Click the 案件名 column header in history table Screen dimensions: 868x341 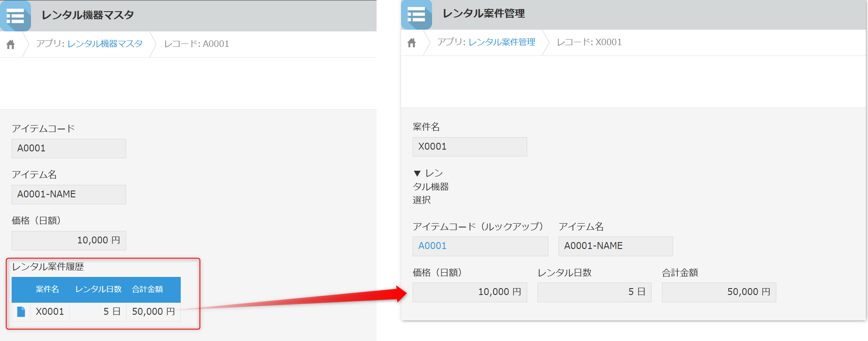[x=47, y=289]
